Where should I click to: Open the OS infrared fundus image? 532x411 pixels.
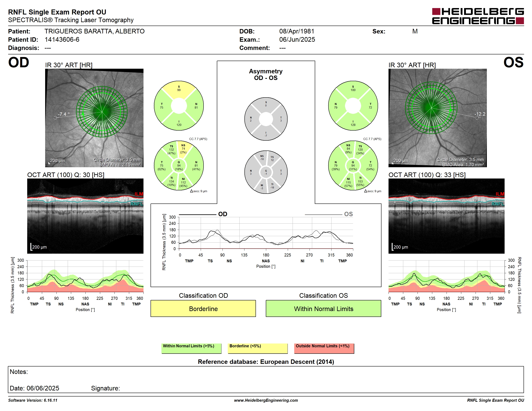click(437, 118)
